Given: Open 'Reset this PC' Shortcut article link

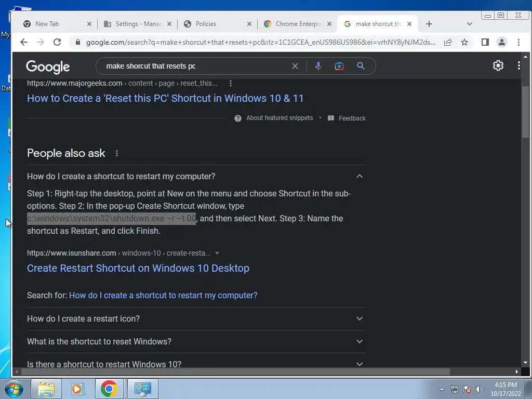Looking at the screenshot, I should click(165, 98).
